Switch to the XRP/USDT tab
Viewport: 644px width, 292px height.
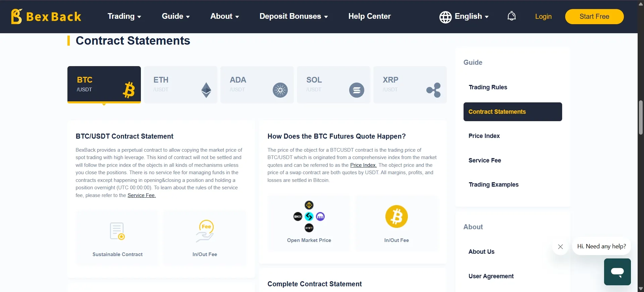pos(410,85)
